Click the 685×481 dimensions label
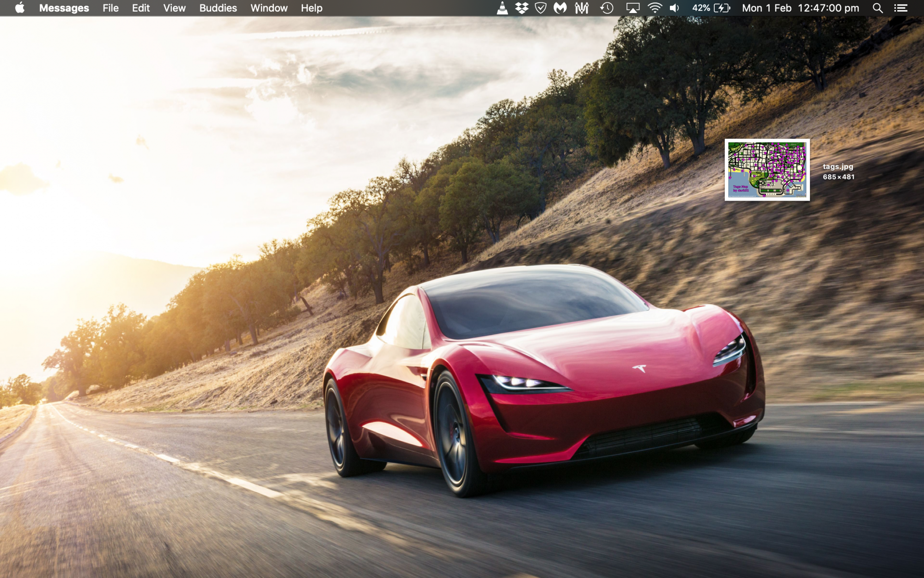924x578 pixels. [x=839, y=177]
